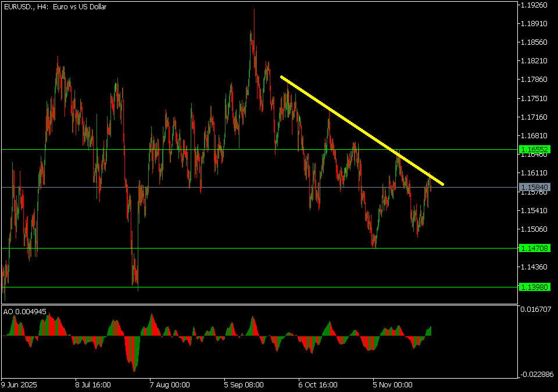Click the AO 0.004945 indicator label
Screen dimensions: 558x392
click(24, 312)
